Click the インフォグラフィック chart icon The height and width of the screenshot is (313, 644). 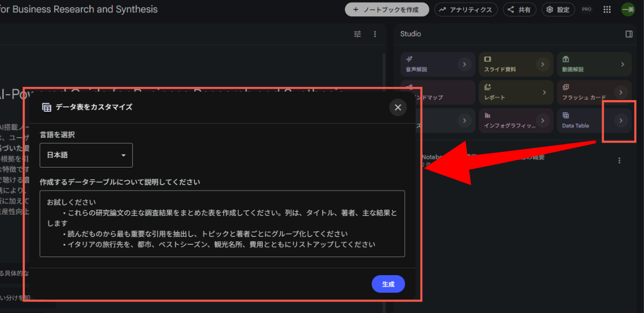click(x=487, y=116)
